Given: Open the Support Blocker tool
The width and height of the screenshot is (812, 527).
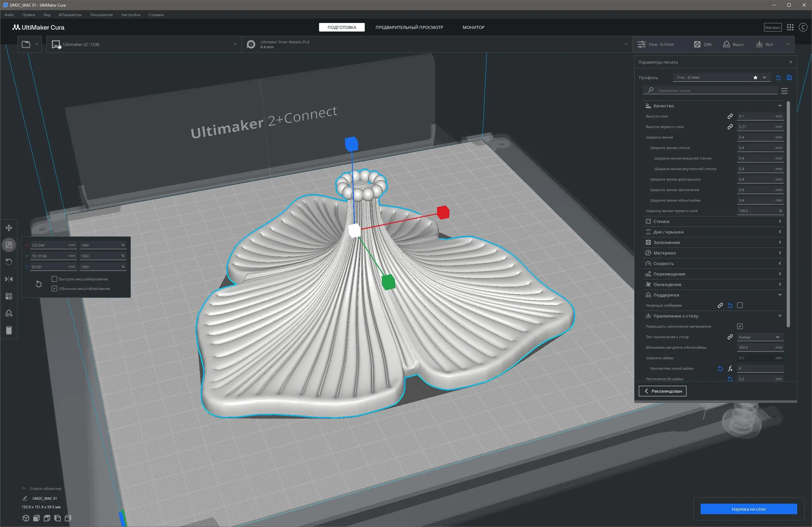Looking at the screenshot, I should tap(9, 313).
